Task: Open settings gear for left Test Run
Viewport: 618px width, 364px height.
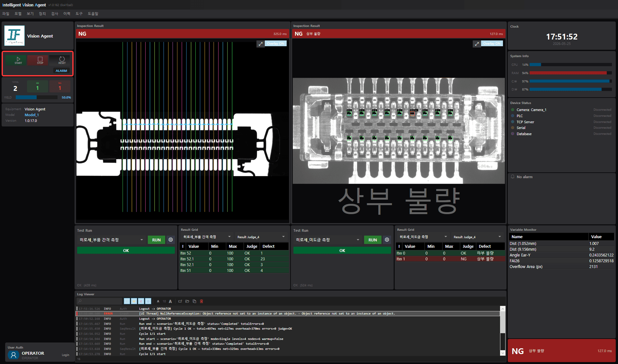Action: 171,240
